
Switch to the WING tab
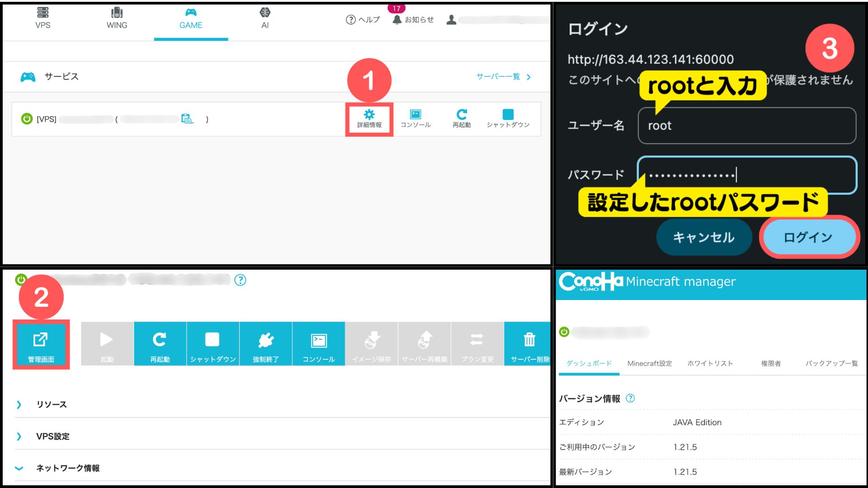pos(117,18)
